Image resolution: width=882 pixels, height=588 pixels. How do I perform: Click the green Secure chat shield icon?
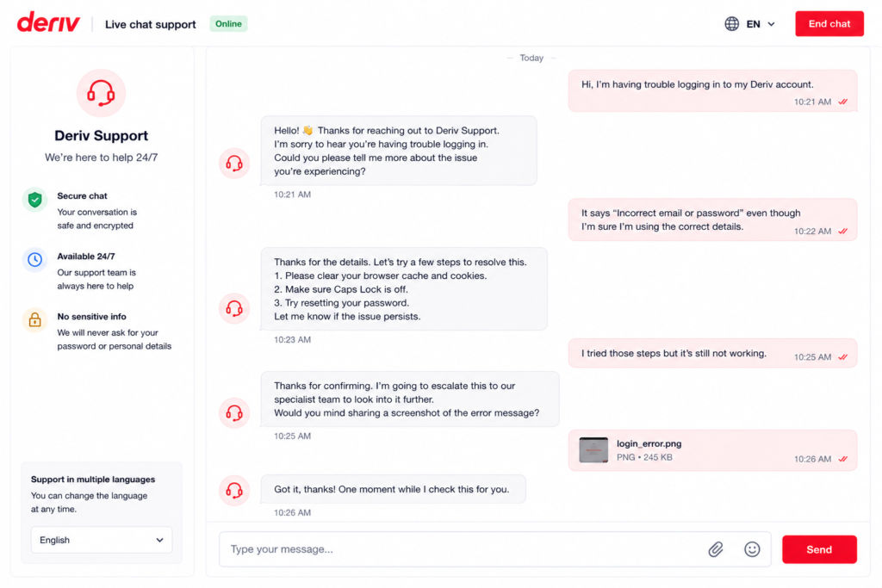pos(34,200)
